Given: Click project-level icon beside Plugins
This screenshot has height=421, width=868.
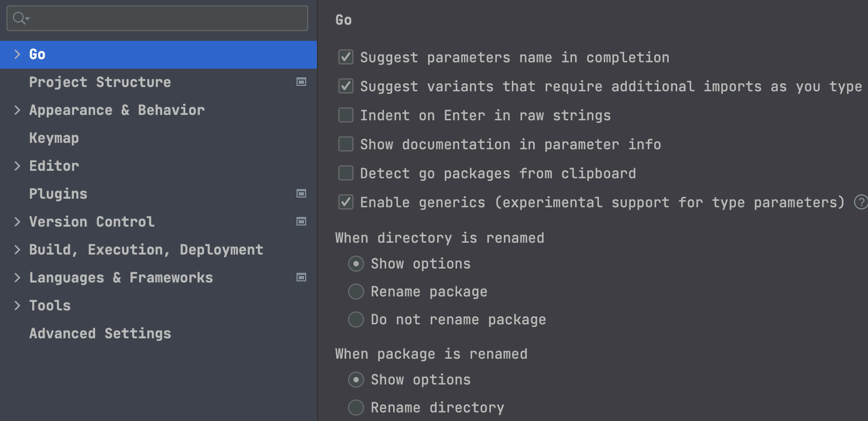Looking at the screenshot, I should click(301, 193).
